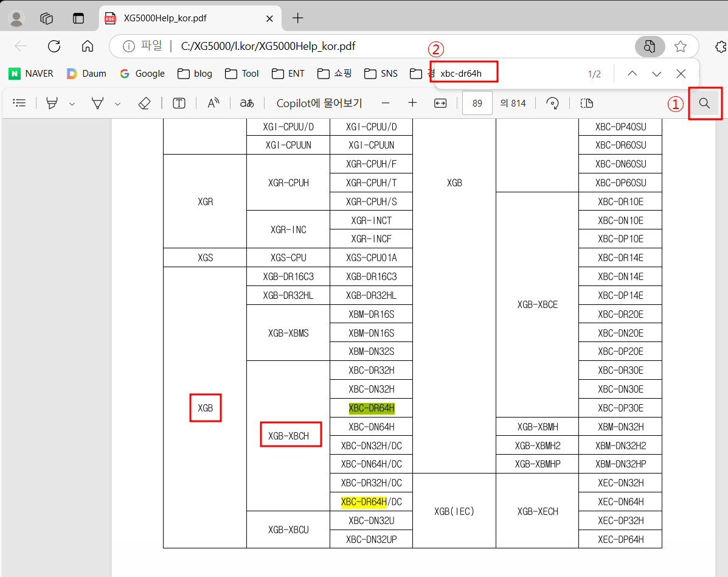Select the PDF highlight tool
The image size is (728, 577).
click(52, 103)
